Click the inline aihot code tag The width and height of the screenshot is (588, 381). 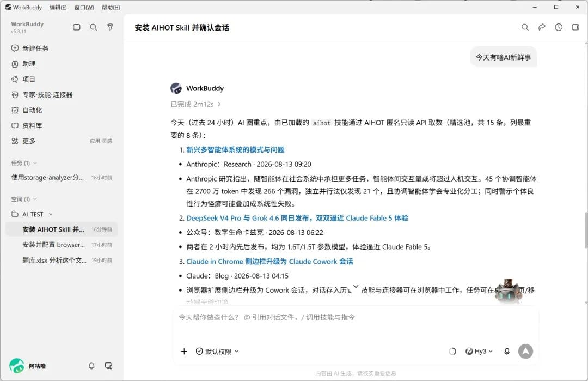coord(321,123)
